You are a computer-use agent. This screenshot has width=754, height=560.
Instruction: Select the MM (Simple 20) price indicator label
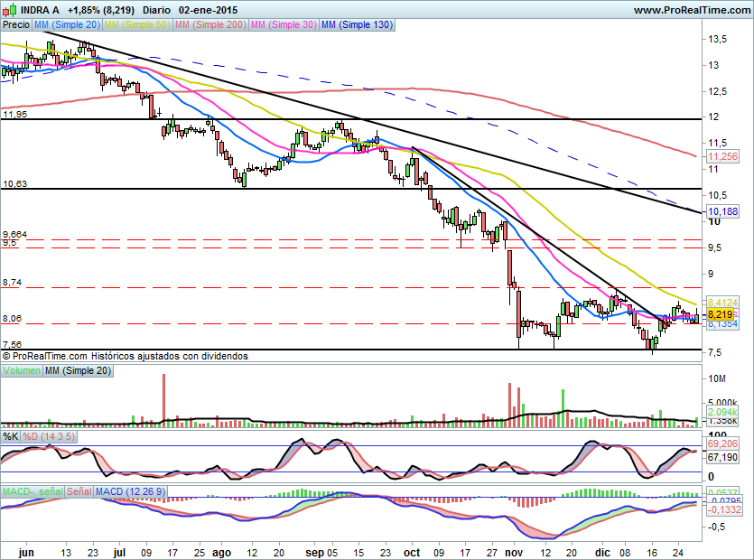[x=67, y=25]
